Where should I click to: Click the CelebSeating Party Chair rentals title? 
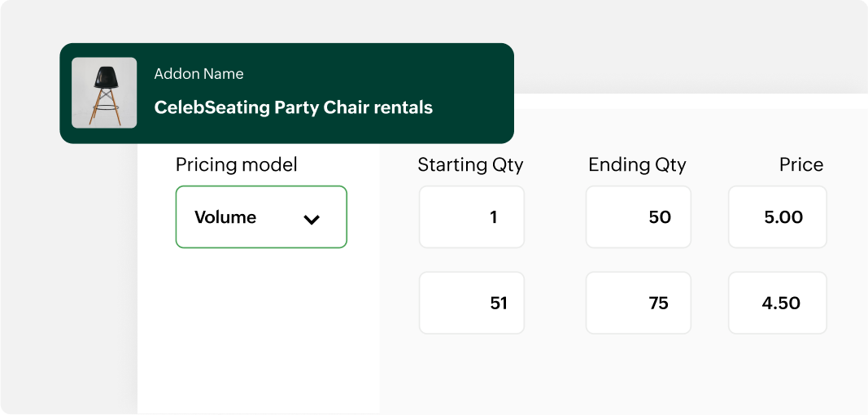[x=293, y=107]
